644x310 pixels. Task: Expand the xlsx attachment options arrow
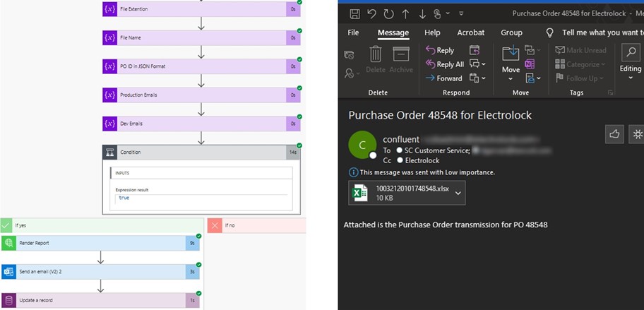pyautogui.click(x=458, y=193)
